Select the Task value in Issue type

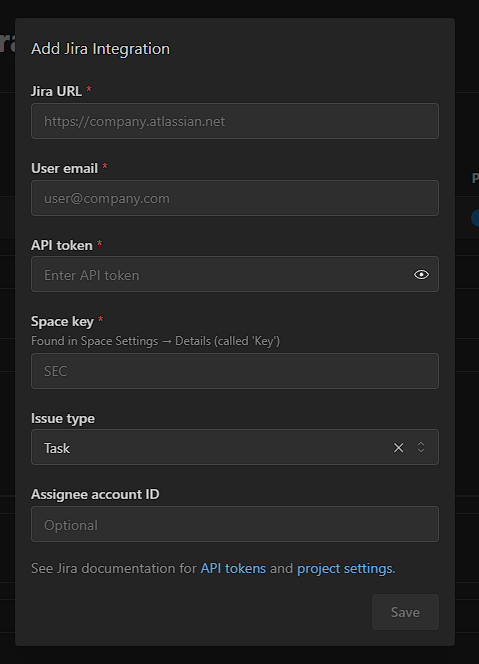57,448
